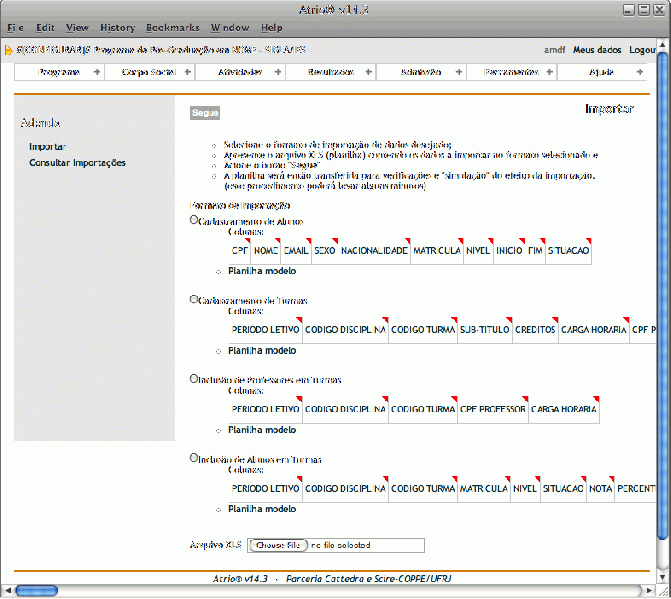
Task: Open Consultar Importações in sidebar
Action: [77, 162]
